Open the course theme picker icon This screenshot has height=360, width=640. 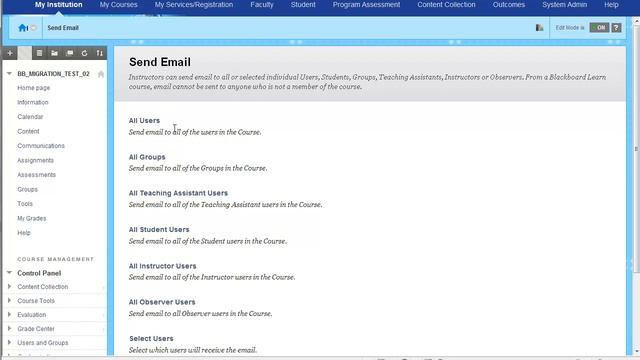(x=540, y=28)
